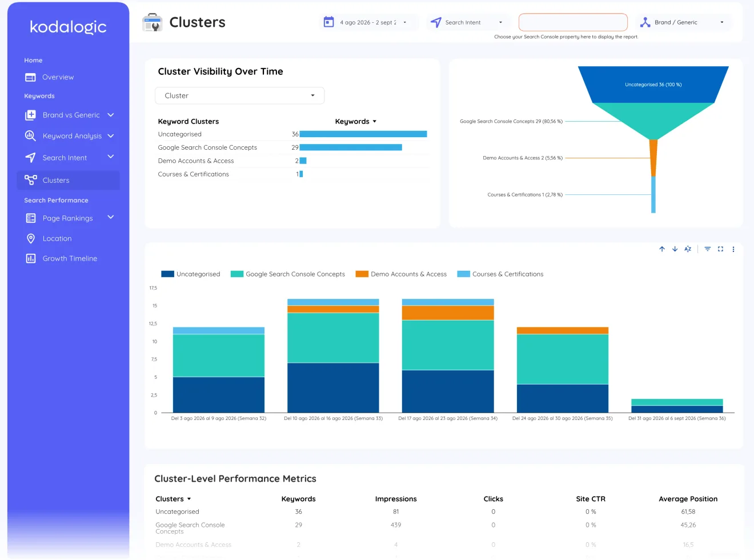The height and width of the screenshot is (560, 754).
Task: Toggle Google Search Console Concepts legend swatch
Action: pos(237,274)
